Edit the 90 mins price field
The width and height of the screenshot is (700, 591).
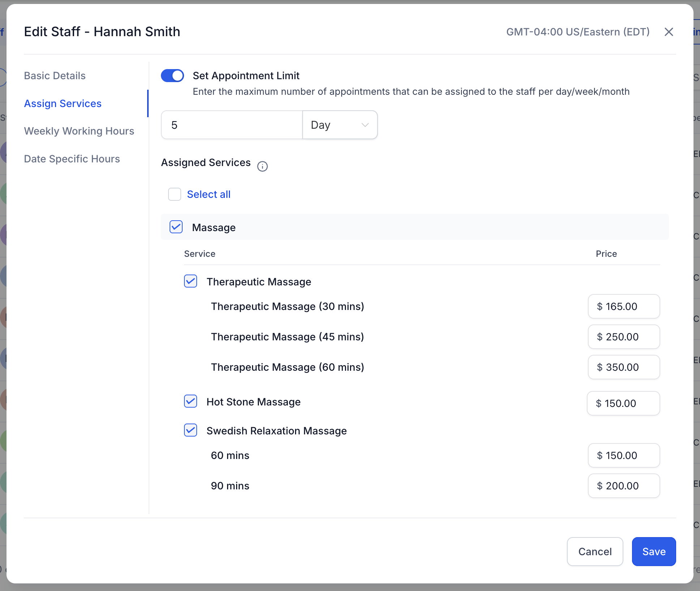pyautogui.click(x=624, y=486)
